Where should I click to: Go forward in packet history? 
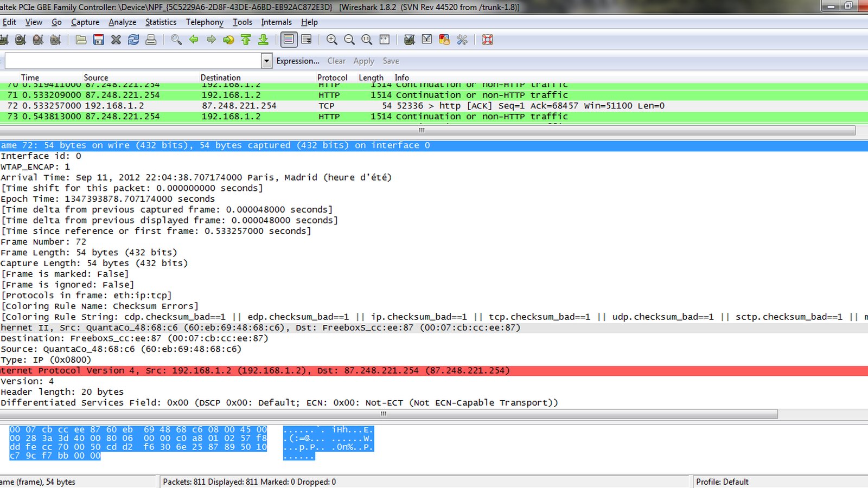click(211, 40)
